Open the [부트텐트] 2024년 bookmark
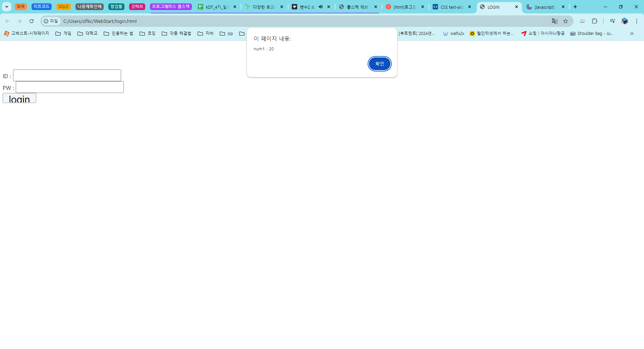 [x=417, y=34]
